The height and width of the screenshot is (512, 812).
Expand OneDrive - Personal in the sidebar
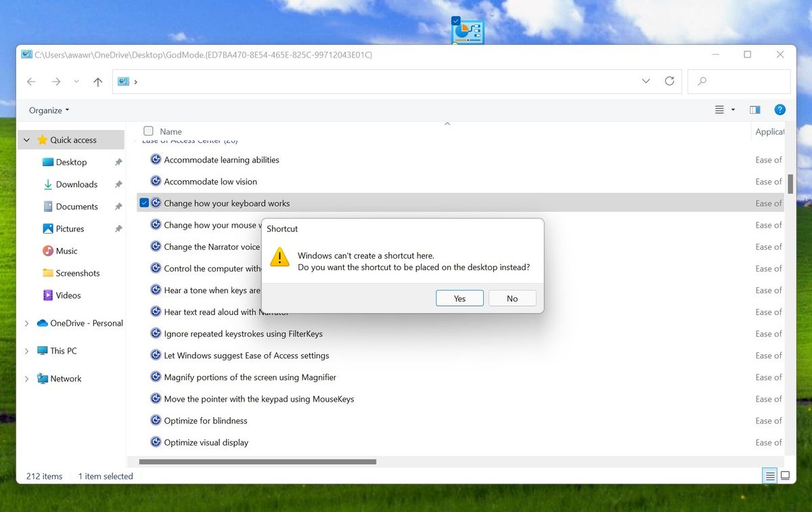click(x=27, y=323)
